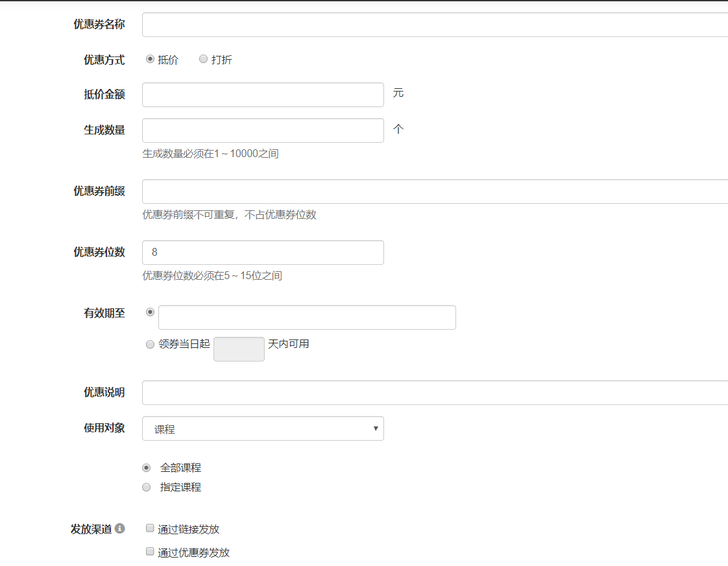The width and height of the screenshot is (728, 566).
Task: Select the 抵价 discount method radio
Action: 150,59
